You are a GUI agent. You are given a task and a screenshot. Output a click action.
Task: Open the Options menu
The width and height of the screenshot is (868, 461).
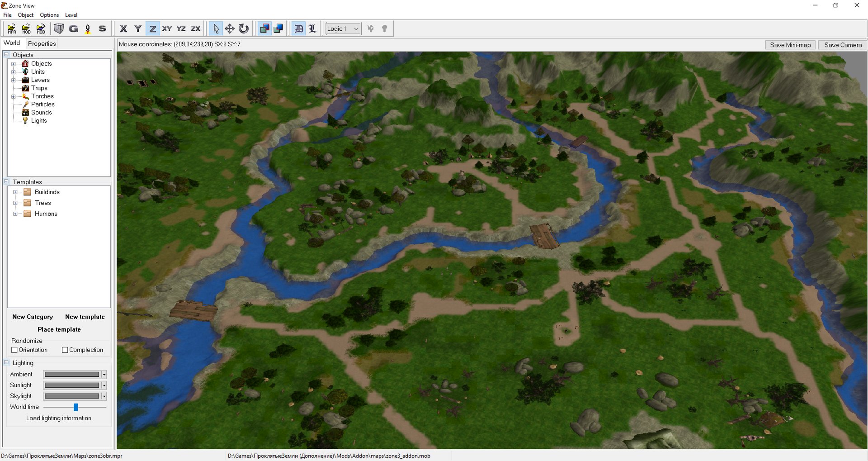pyautogui.click(x=49, y=15)
